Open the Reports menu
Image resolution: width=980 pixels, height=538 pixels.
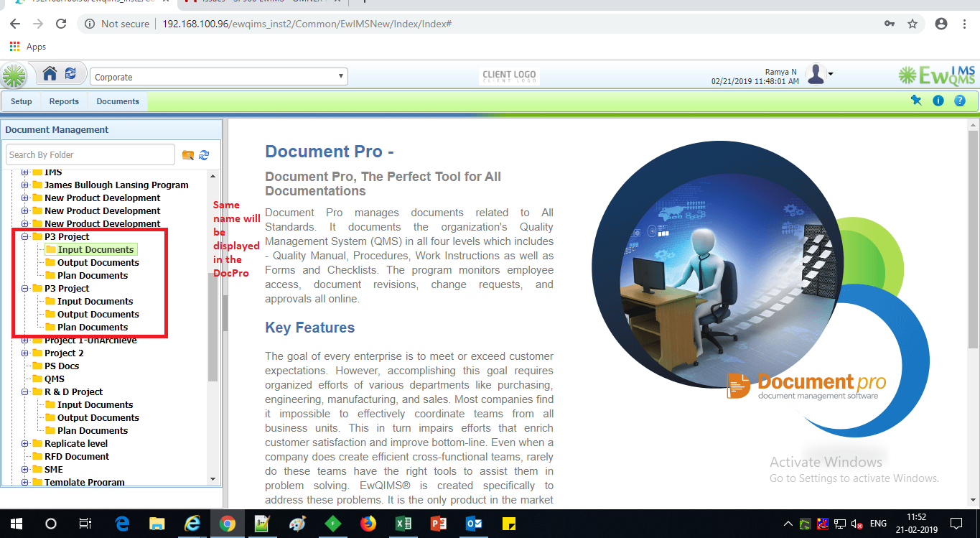[x=64, y=101]
